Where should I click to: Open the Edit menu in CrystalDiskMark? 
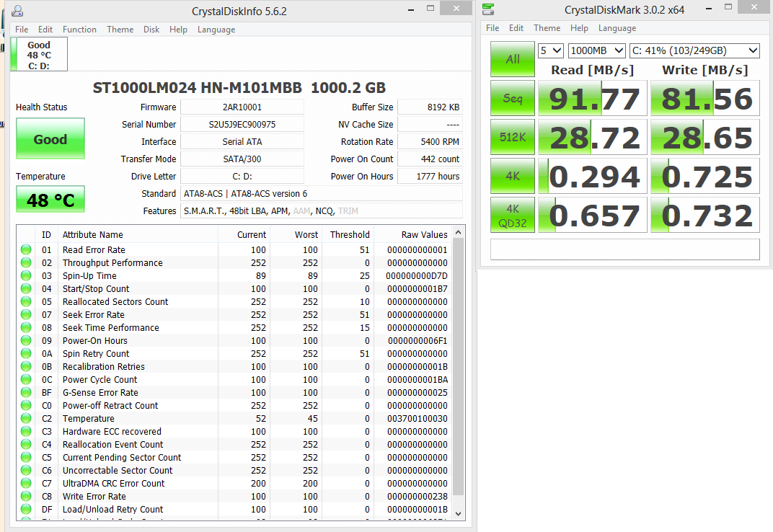tap(516, 28)
